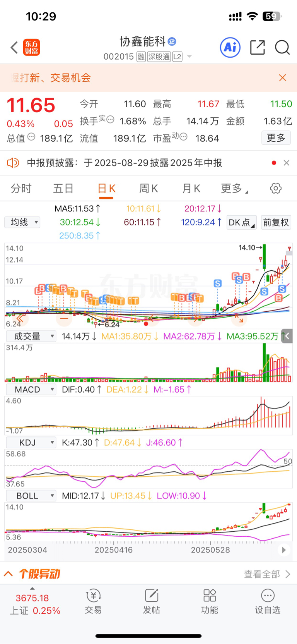Open the KDJ indicator dropdown
The height and width of the screenshot is (644, 297).
31,443
